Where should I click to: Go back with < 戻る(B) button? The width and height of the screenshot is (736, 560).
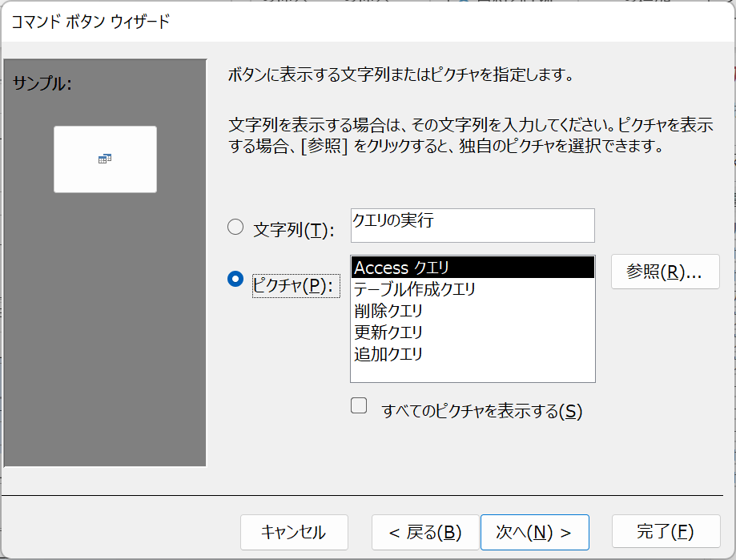tap(425, 532)
